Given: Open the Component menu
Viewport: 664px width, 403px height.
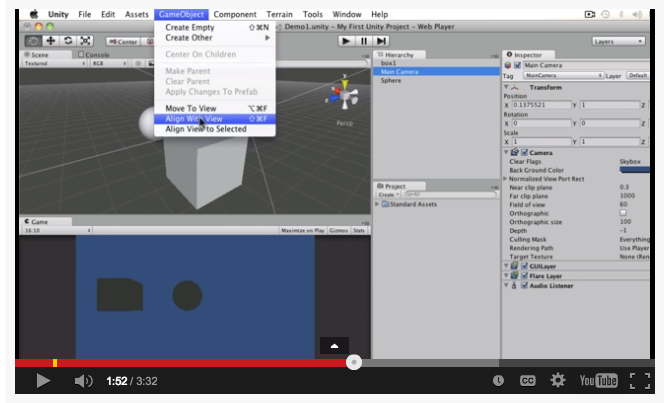Looking at the screenshot, I should (235, 14).
